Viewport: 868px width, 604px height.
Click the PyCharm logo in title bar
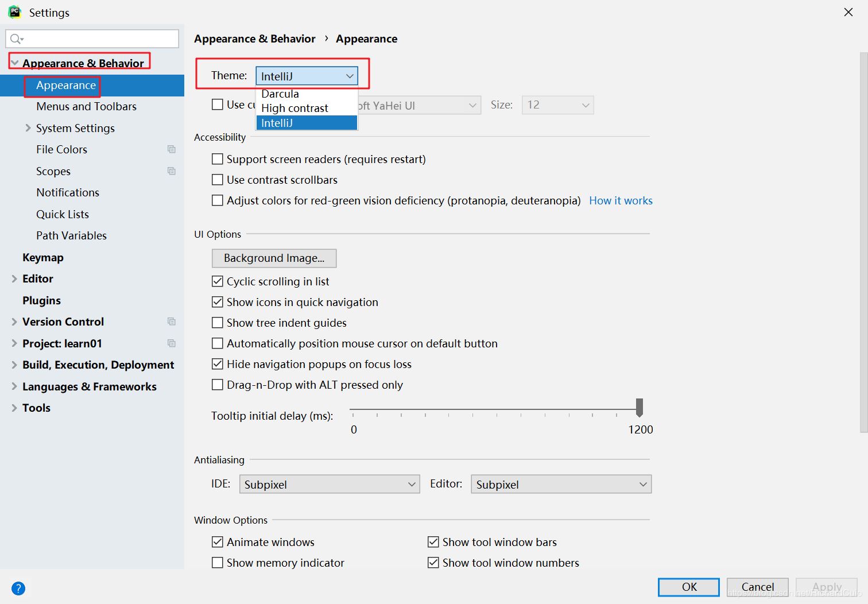coord(14,12)
